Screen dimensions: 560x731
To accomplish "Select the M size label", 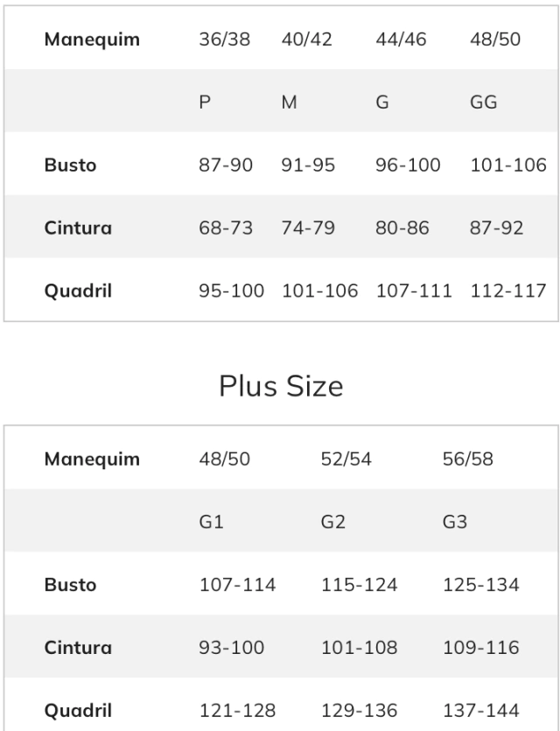I will click(x=290, y=102).
